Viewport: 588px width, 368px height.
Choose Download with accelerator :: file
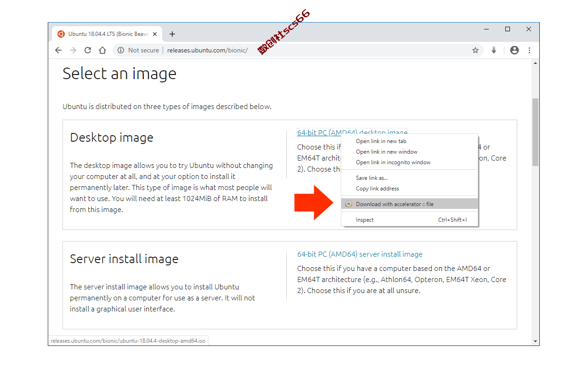tap(410, 204)
